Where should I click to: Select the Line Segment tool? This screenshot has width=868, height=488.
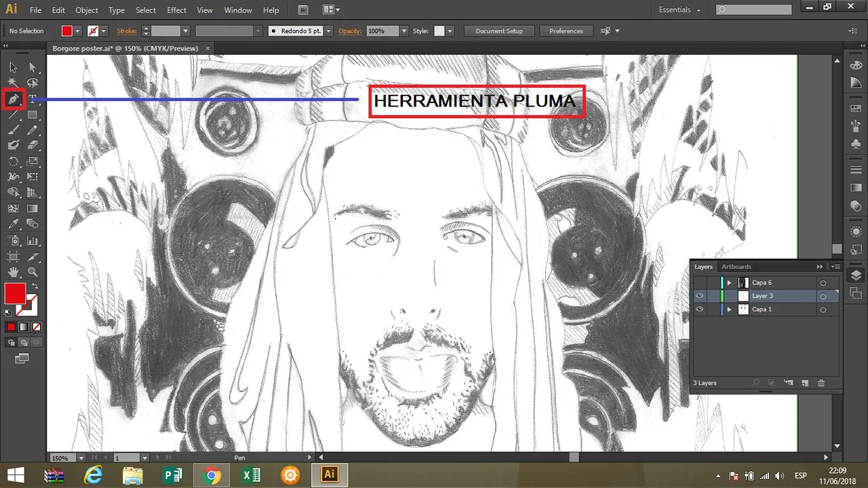click(13, 115)
